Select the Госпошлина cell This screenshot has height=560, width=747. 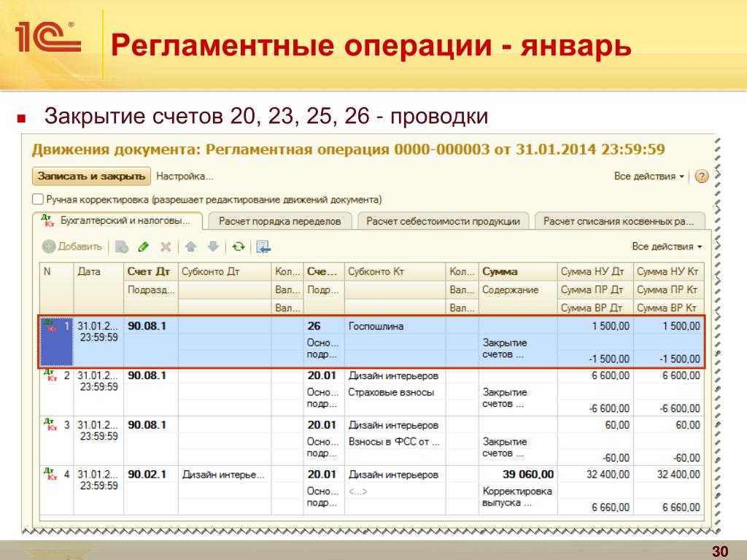tap(395, 326)
